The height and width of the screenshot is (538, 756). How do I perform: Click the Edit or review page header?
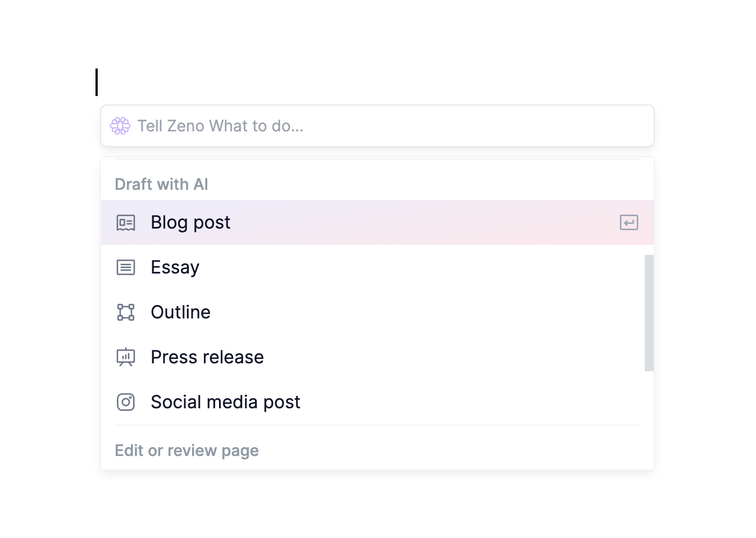[x=187, y=450]
